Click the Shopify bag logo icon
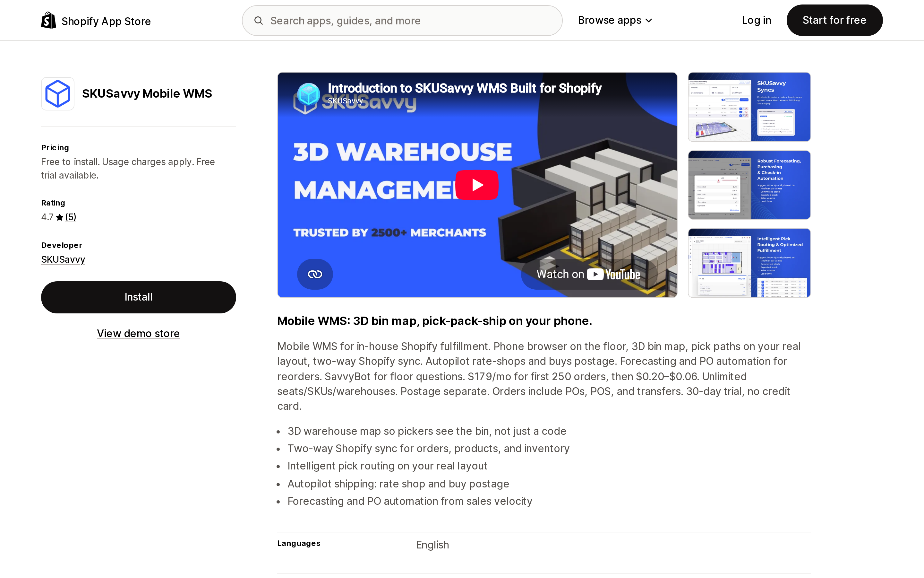 click(48, 20)
